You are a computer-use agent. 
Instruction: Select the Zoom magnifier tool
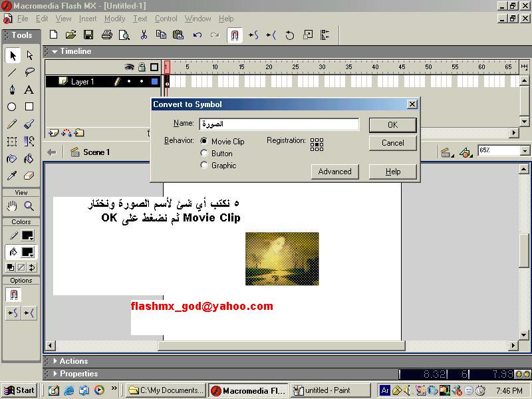tap(29, 205)
